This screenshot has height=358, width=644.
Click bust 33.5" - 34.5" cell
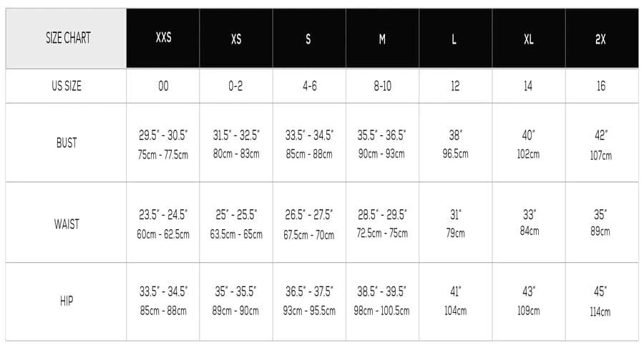309,142
